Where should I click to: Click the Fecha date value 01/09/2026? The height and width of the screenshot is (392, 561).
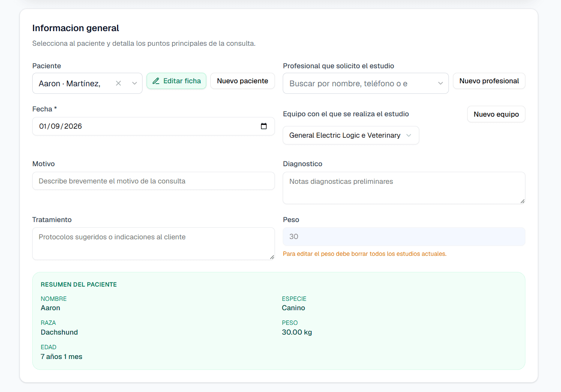60,126
